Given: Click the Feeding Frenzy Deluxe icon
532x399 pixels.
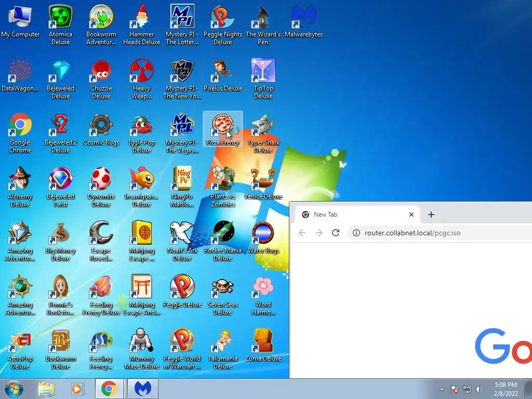Looking at the screenshot, I should pyautogui.click(x=101, y=295).
